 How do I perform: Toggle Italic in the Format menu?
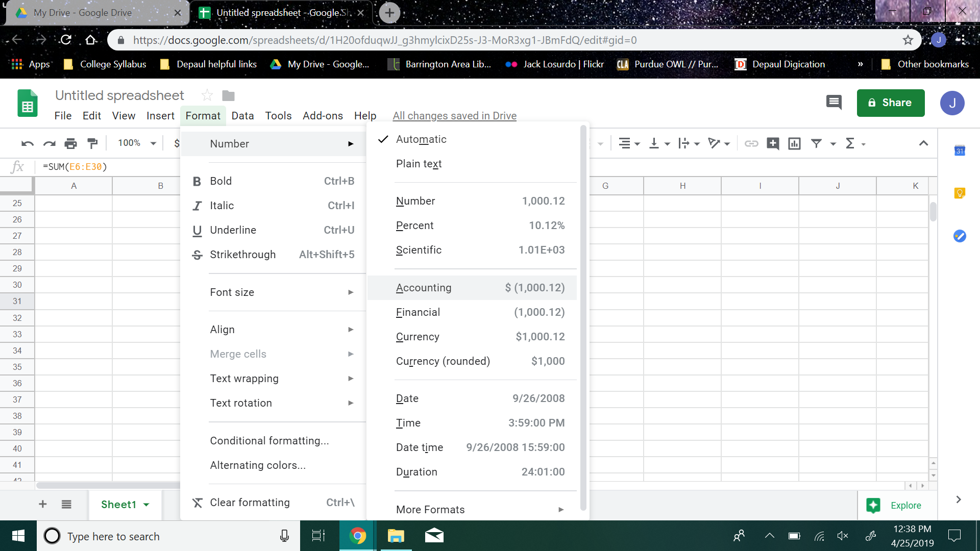click(x=273, y=206)
